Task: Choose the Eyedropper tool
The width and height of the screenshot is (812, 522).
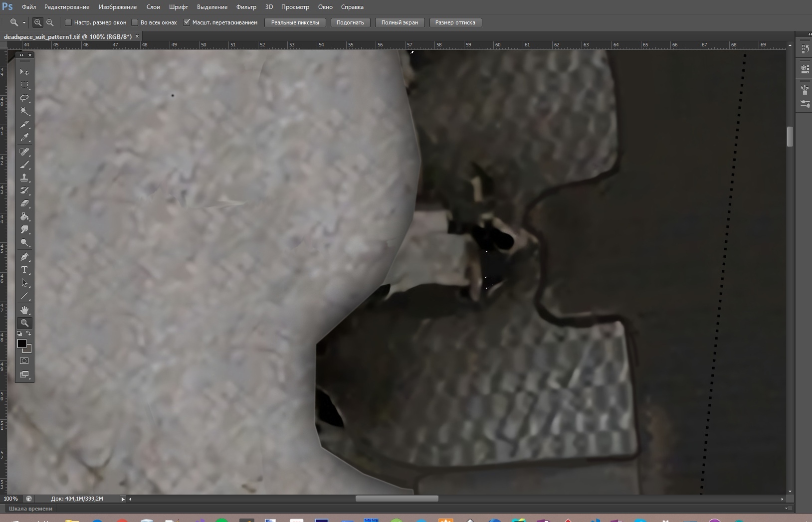Action: (24, 138)
